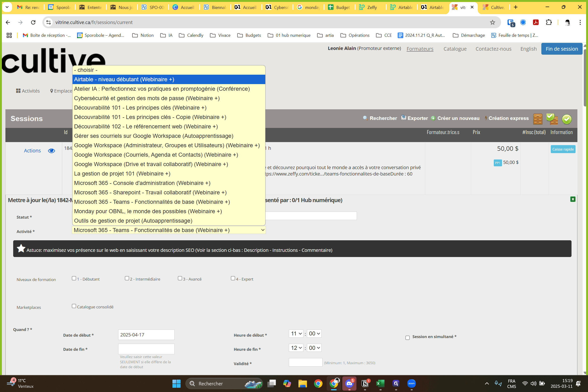The width and height of the screenshot is (588, 392).
Task: Check the 4 - Expert level checkbox
Action: click(233, 278)
